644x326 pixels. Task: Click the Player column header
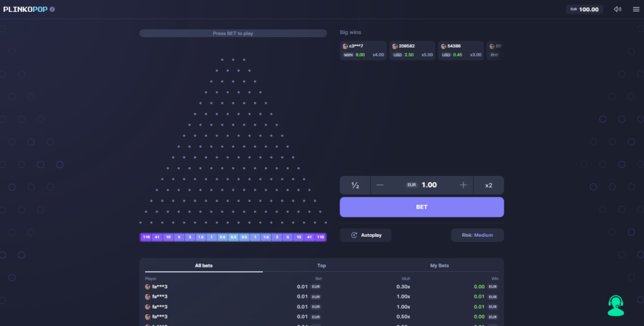tap(151, 278)
